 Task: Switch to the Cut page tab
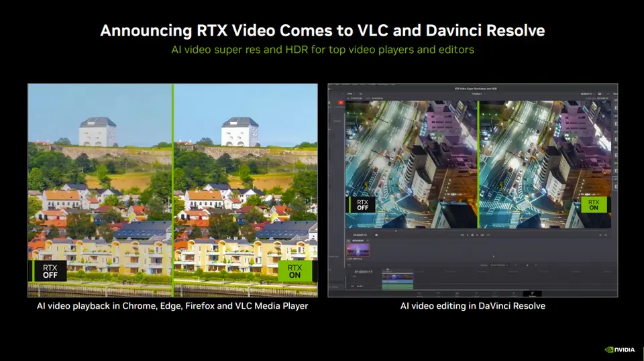pyautogui.click(x=438, y=294)
